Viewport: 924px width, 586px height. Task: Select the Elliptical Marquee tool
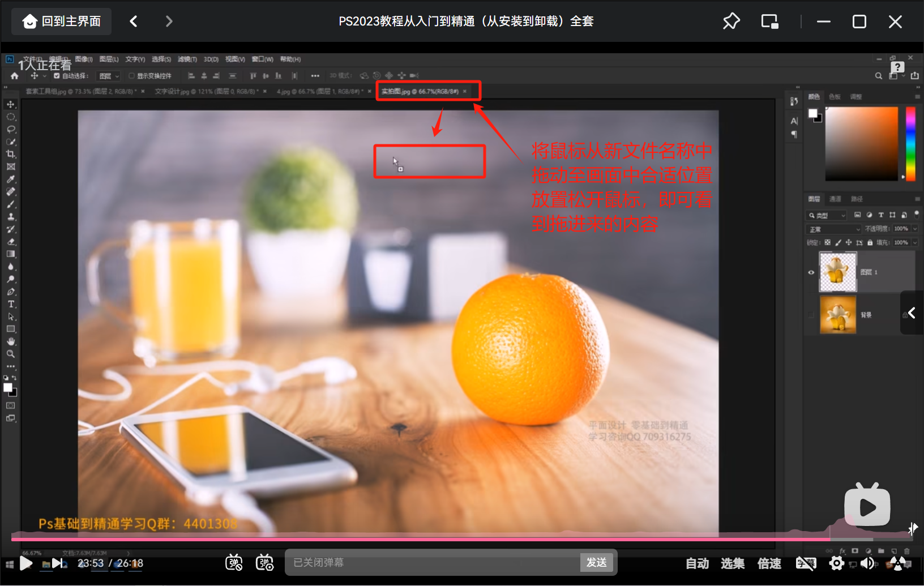coord(11,117)
